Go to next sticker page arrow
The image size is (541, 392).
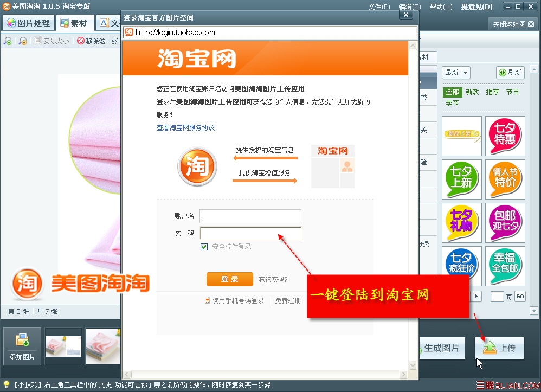tap(476, 297)
